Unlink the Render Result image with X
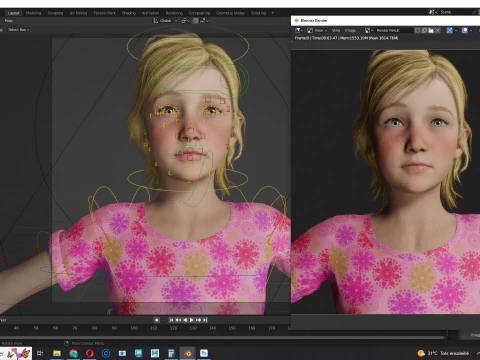The image size is (480, 360). (438, 30)
